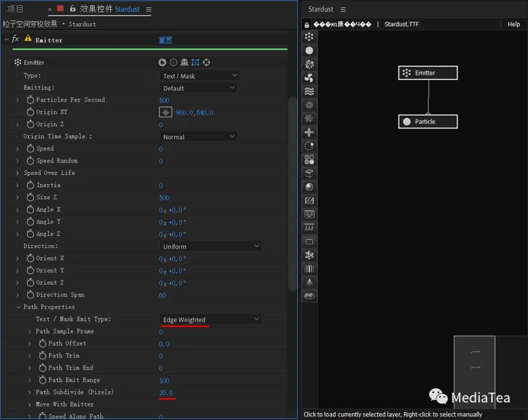Click the starburst Replica icon in the toolbar

coord(309,64)
